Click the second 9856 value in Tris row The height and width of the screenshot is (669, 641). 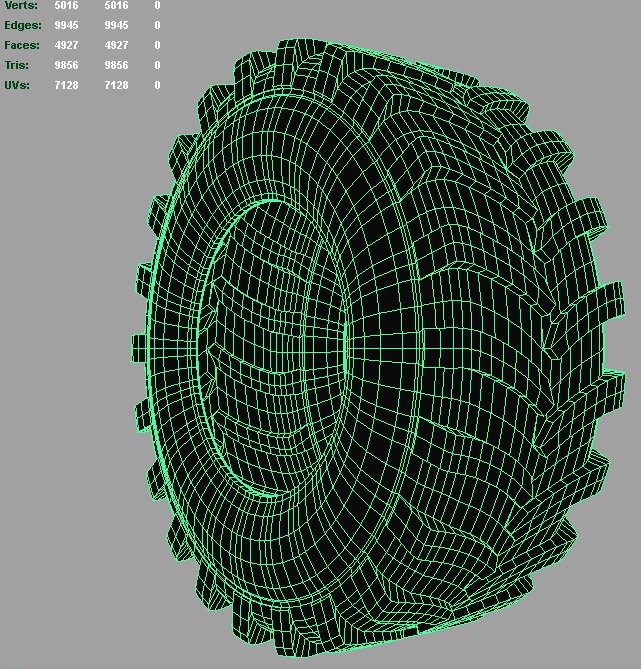click(117, 65)
